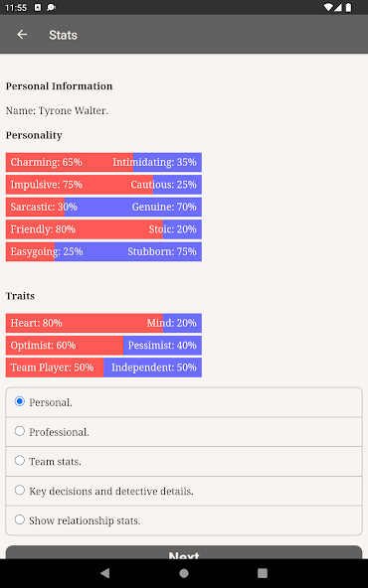Choose Key decisions and detective details
368x588 pixels.
pos(184,491)
